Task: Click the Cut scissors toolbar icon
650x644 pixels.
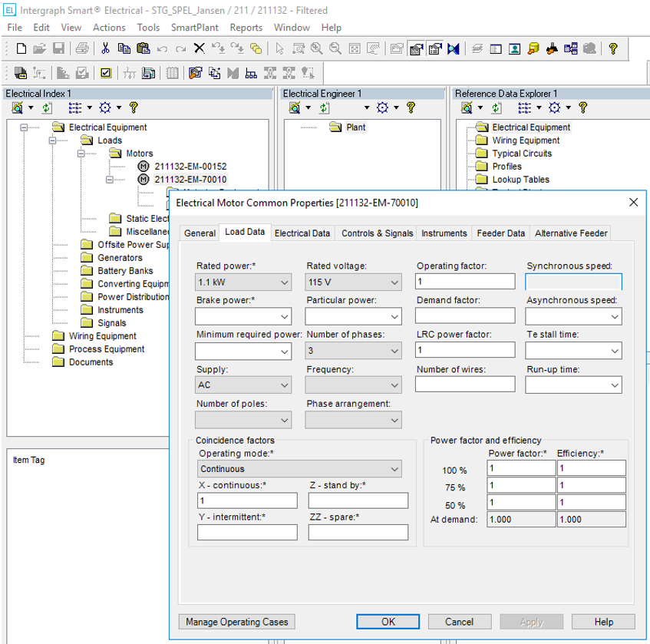Action: pyautogui.click(x=105, y=49)
